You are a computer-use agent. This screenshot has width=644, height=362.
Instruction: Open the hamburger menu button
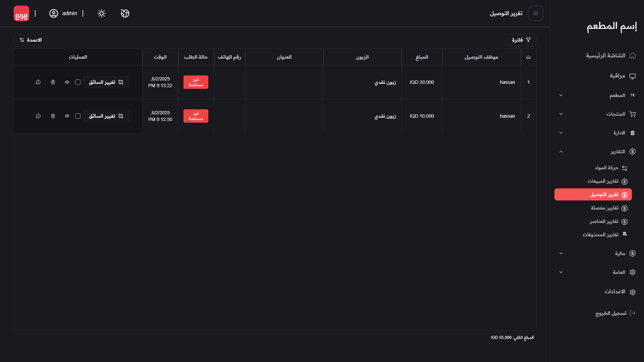(x=535, y=13)
